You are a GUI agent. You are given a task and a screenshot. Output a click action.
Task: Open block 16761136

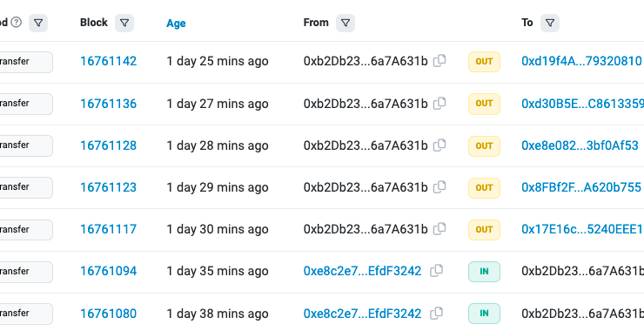click(x=108, y=104)
